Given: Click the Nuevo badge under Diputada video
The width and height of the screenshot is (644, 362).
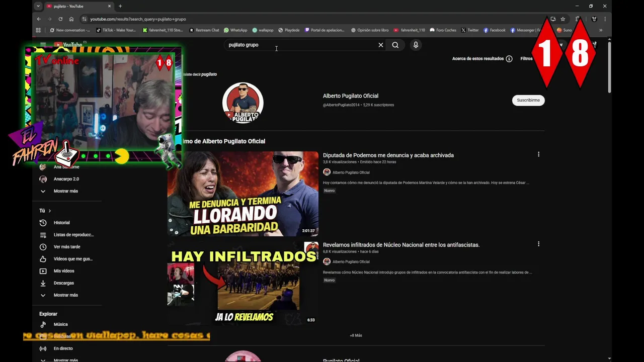Looking at the screenshot, I should tap(329, 191).
